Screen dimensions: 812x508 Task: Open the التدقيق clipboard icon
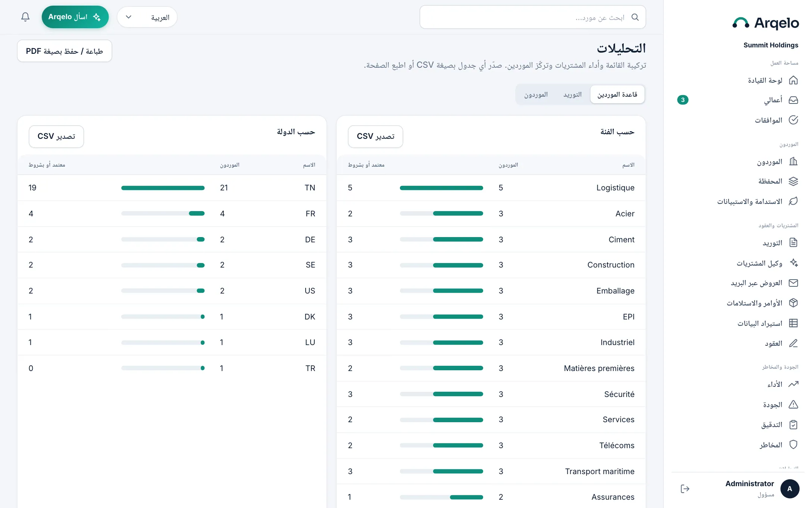click(x=793, y=424)
